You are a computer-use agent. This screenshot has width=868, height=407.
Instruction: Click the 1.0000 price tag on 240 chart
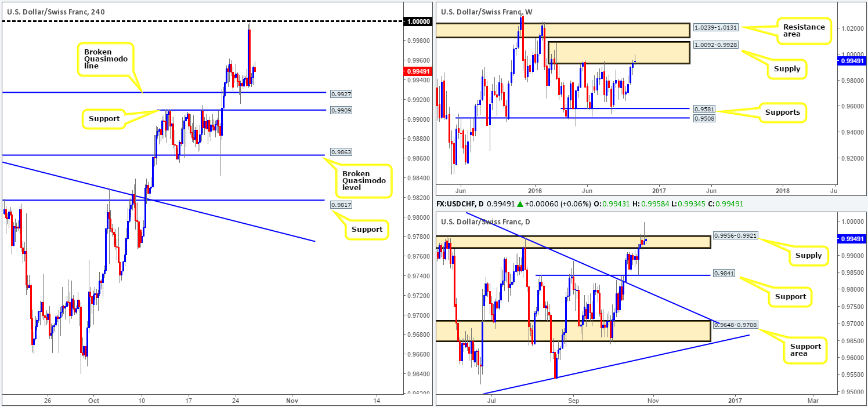click(x=417, y=21)
